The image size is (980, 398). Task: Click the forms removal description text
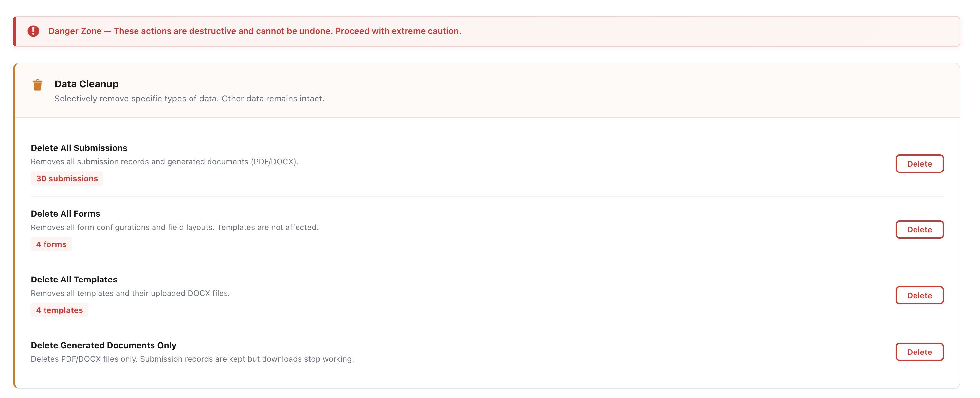point(175,227)
